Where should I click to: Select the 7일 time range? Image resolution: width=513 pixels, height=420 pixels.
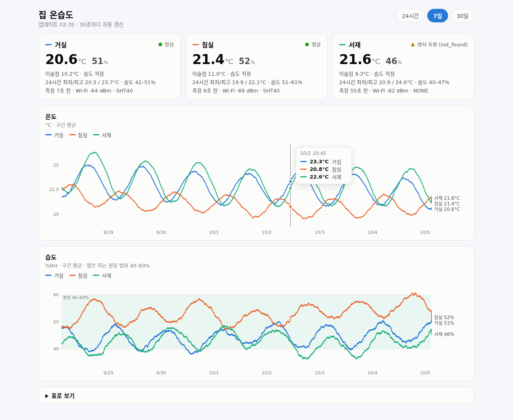[x=438, y=16]
